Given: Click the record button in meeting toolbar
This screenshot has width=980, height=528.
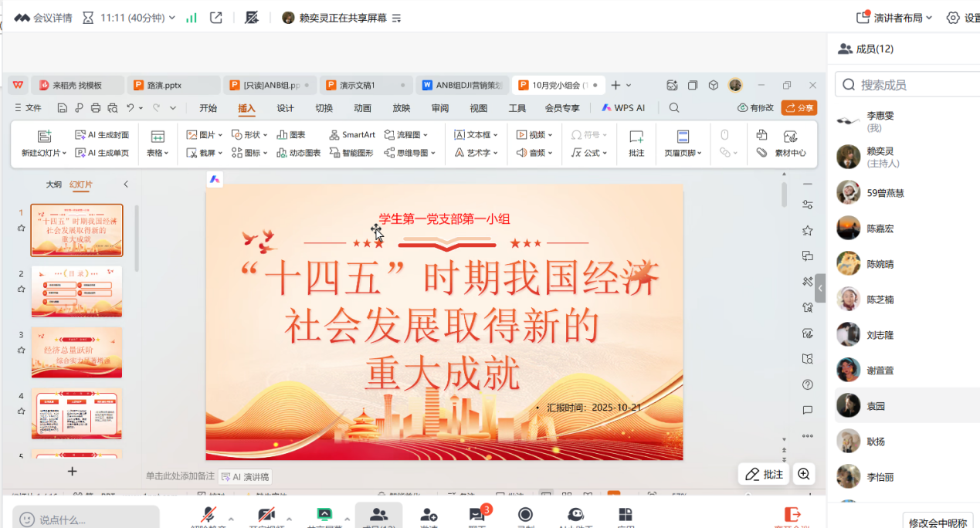Looking at the screenshot, I should (x=525, y=516).
